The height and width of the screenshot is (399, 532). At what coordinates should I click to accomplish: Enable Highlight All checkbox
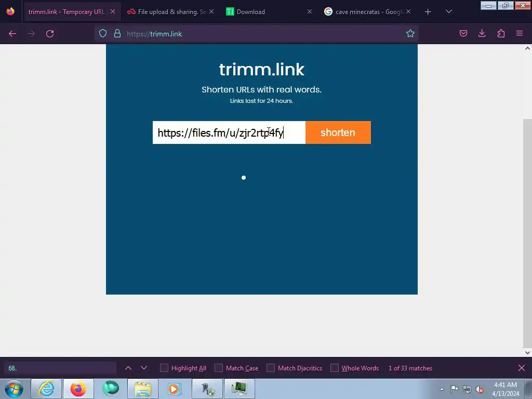tap(164, 368)
